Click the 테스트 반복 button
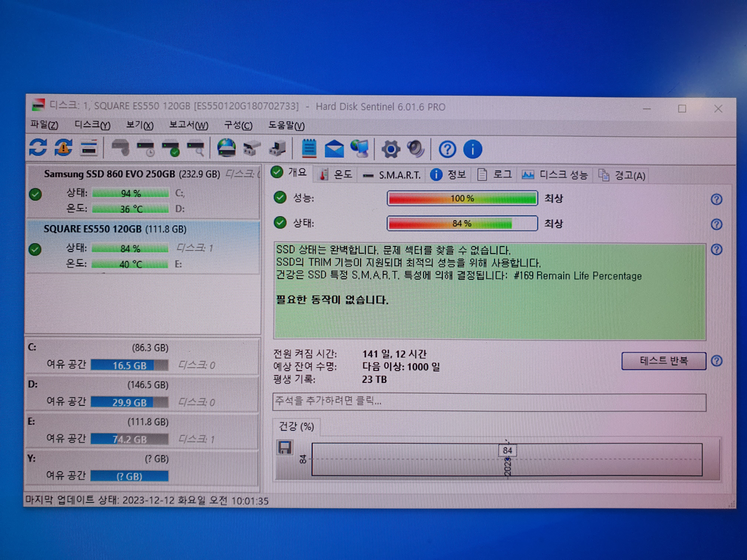Screen dimensions: 747x560 pyautogui.click(x=664, y=361)
